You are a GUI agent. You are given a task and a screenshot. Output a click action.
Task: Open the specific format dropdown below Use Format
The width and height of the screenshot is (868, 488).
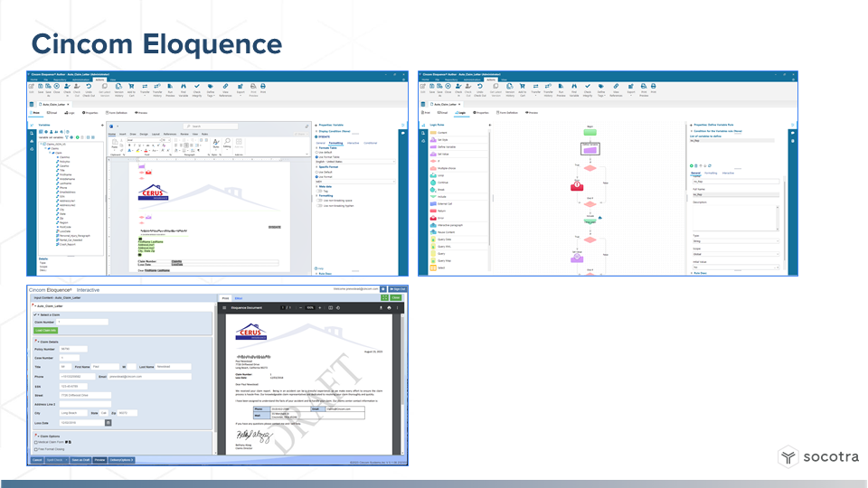[355, 182]
